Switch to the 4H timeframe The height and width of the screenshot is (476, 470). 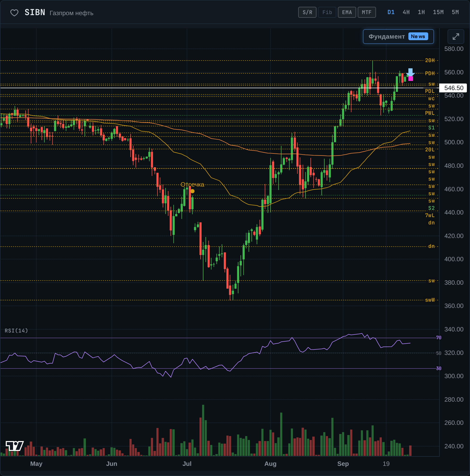406,12
